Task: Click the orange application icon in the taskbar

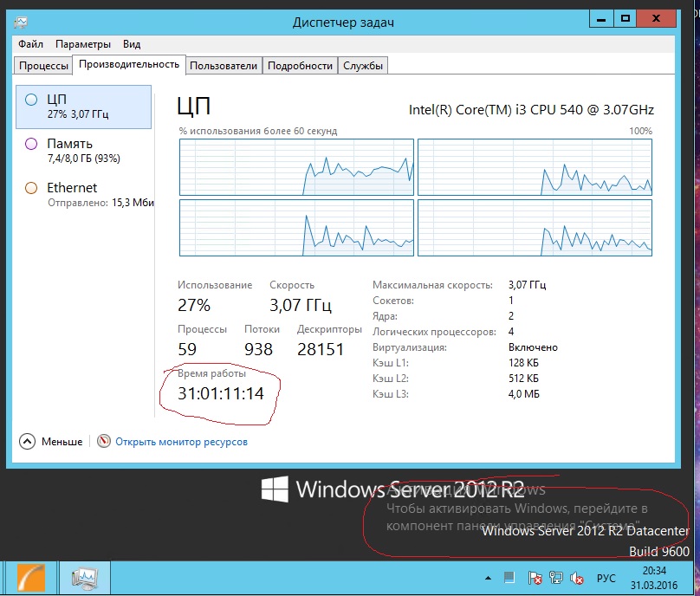Action: 31,578
